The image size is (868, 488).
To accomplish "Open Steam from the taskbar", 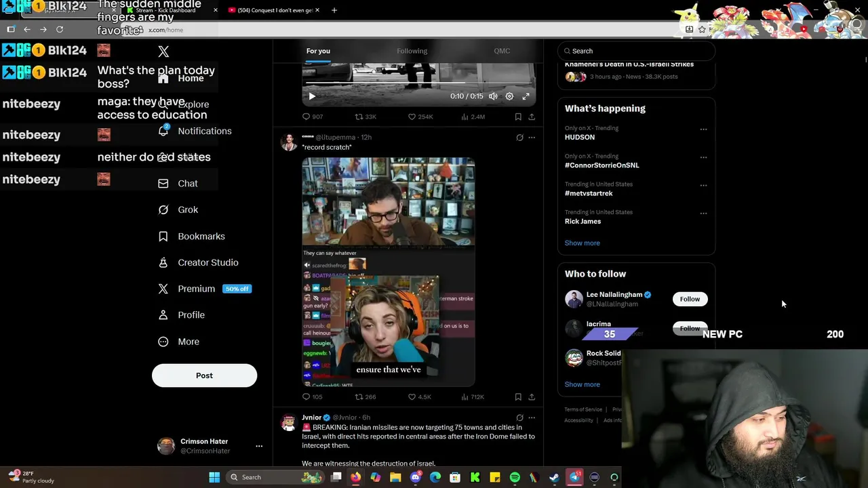I will point(554,477).
